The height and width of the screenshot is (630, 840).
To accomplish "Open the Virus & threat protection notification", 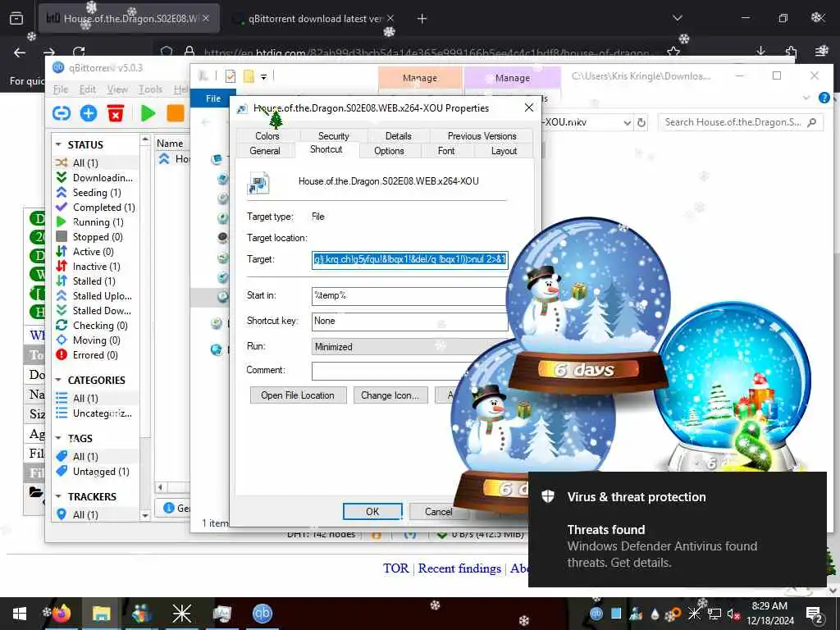I will pos(677,529).
